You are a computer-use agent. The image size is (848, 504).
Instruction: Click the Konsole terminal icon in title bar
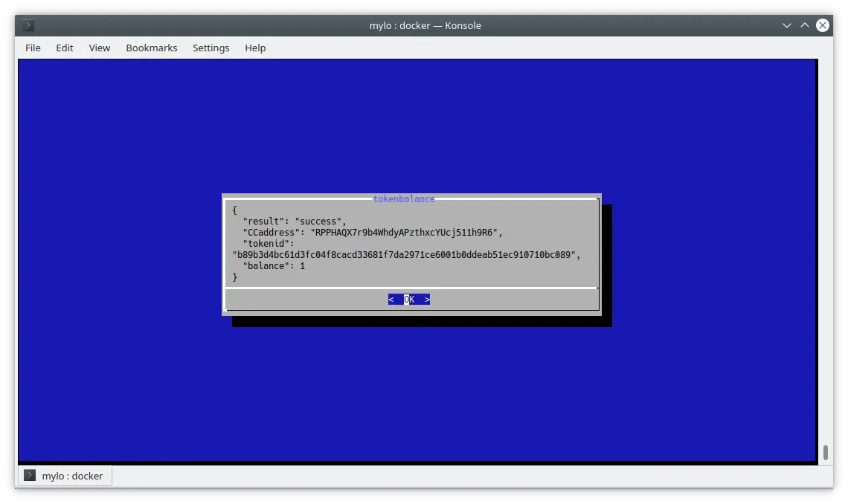tap(28, 25)
